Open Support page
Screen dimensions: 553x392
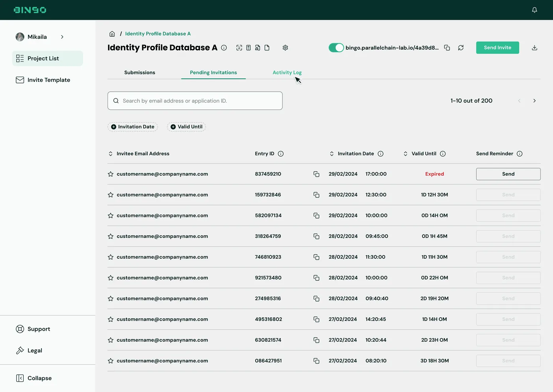point(33,329)
